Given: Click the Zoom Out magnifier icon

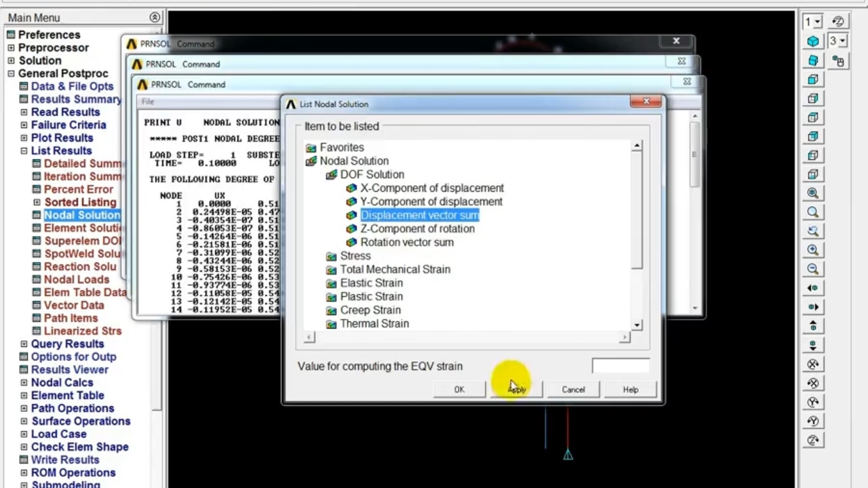Looking at the screenshot, I should [813, 269].
